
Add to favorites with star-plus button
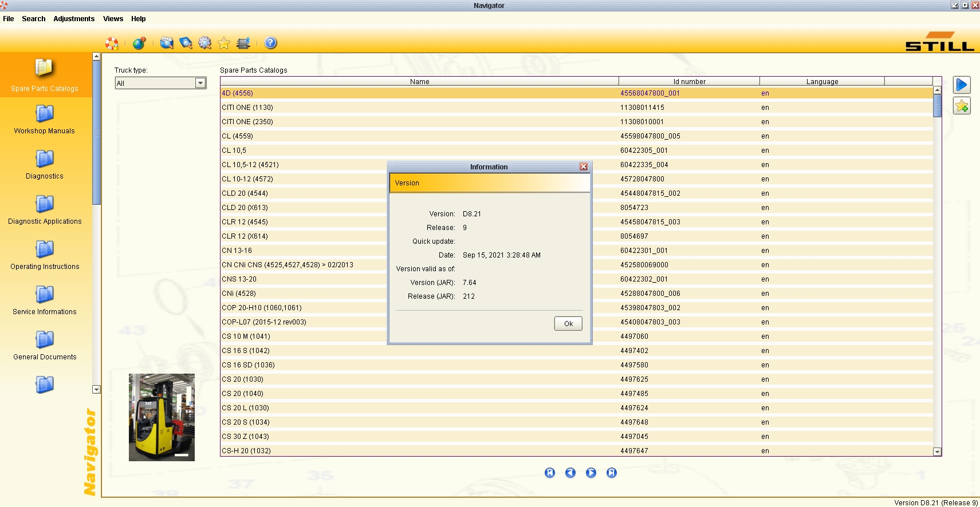tap(962, 106)
